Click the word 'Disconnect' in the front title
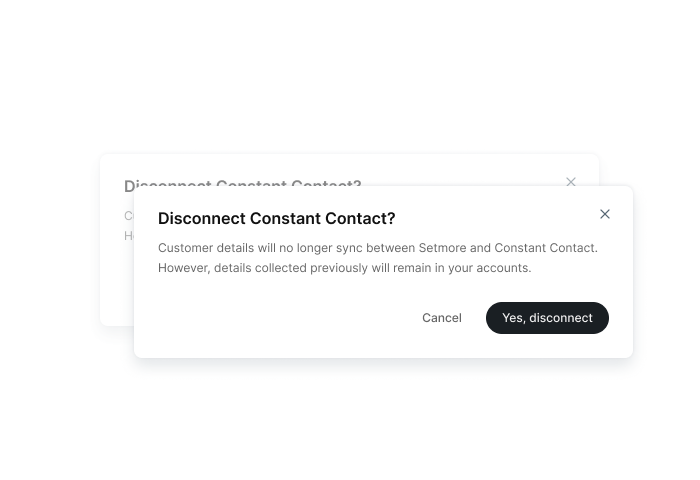 pos(202,218)
